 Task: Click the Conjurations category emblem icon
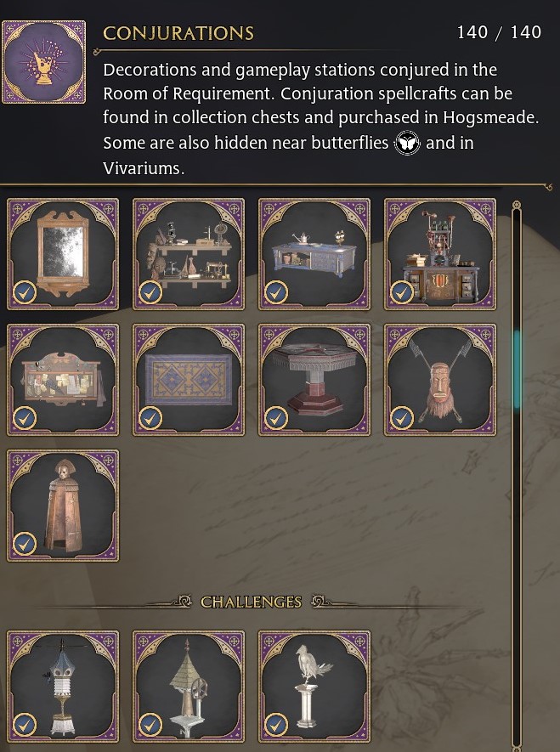tap(43, 62)
